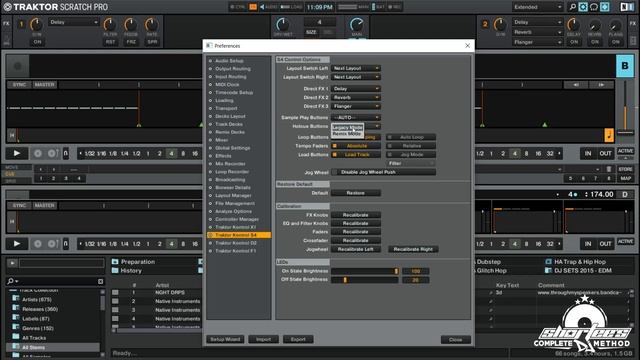Image resolution: width=640 pixels, height=360 pixels.
Task: Adjust Off State Brightness slider
Action: click(x=365, y=280)
